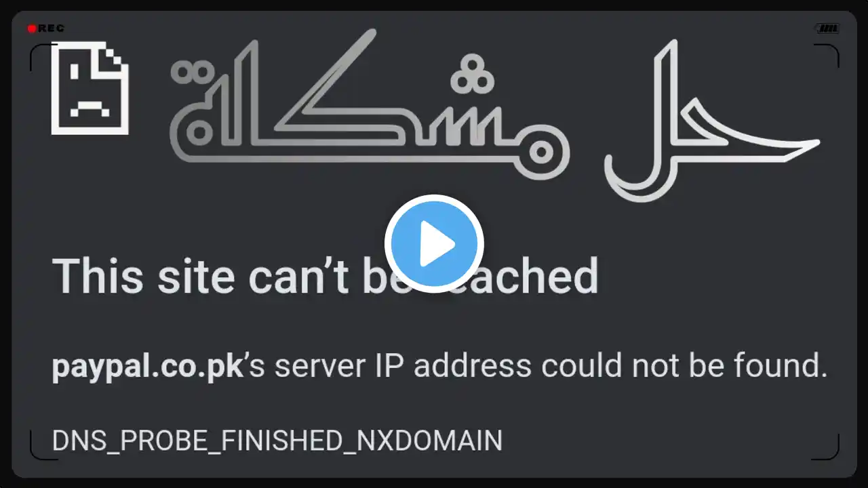This screenshot has height=488, width=868.
Task: Play the video with the blue play button
Action: point(434,244)
